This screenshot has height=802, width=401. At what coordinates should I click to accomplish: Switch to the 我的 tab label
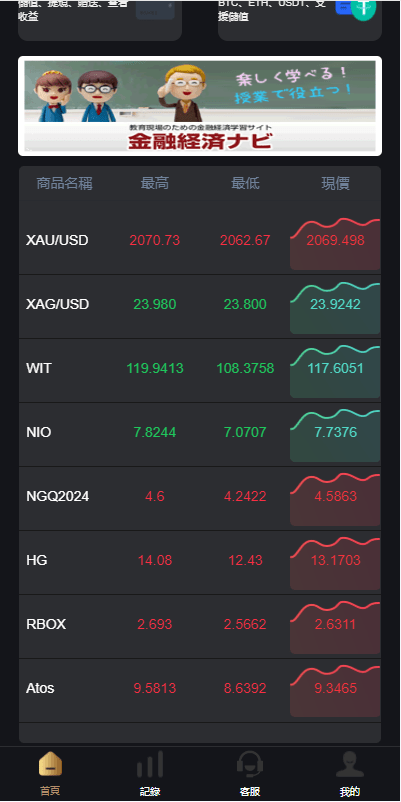(350, 791)
